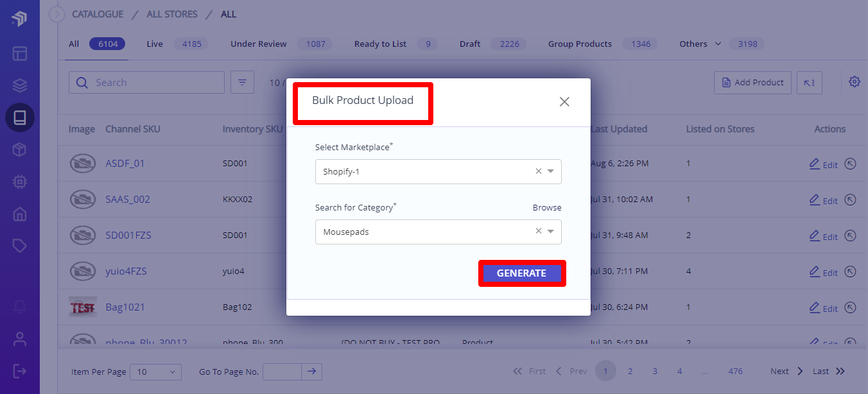This screenshot has width=868, height=394.
Task: Edit the yuio4FZS row
Action: (x=823, y=272)
